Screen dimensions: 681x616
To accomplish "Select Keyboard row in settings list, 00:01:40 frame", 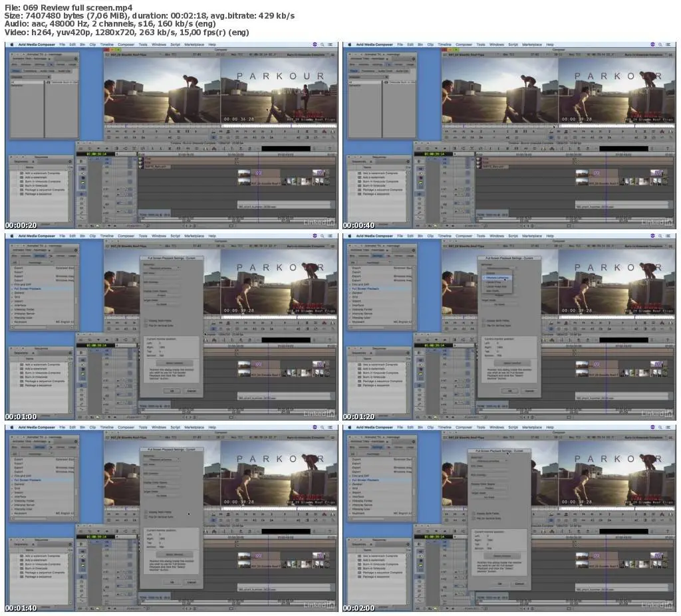I will tap(42, 514).
